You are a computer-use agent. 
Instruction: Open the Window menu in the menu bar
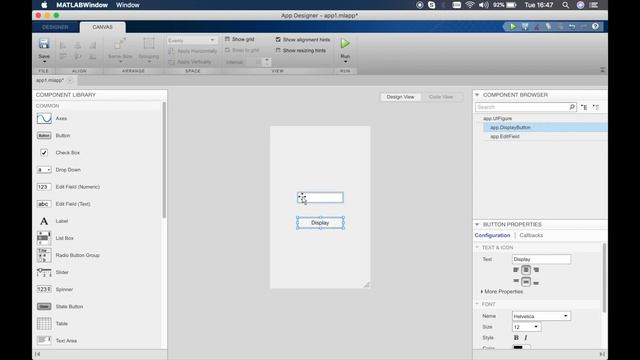point(127,5)
